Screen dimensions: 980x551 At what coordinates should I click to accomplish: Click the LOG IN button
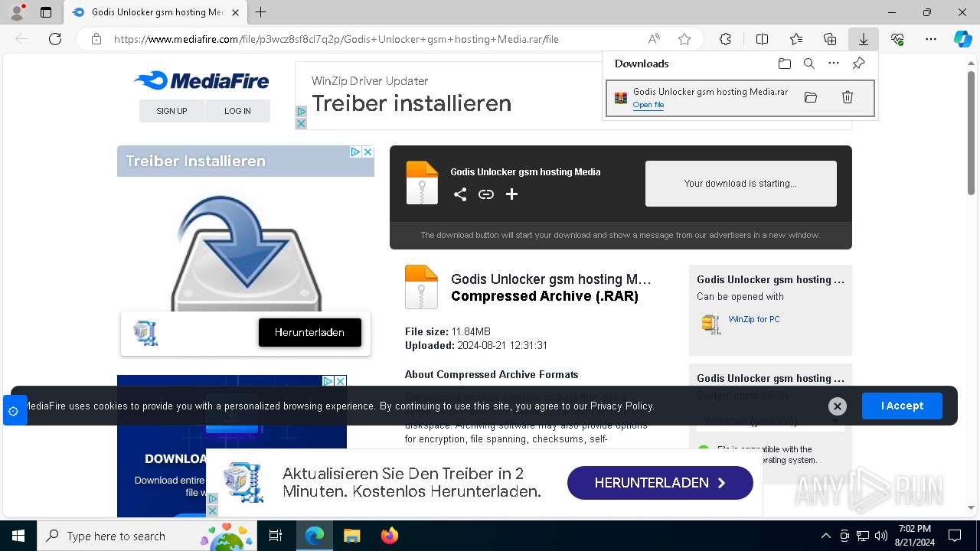tap(237, 111)
